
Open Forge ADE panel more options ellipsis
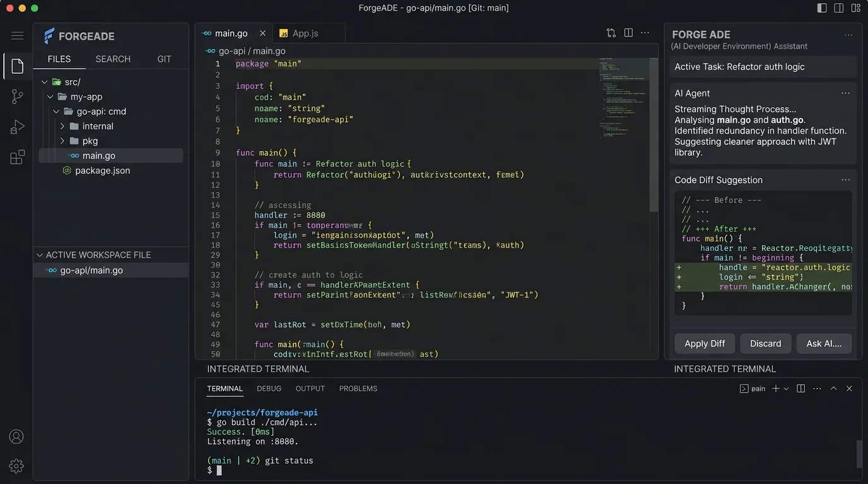pyautogui.click(x=848, y=35)
